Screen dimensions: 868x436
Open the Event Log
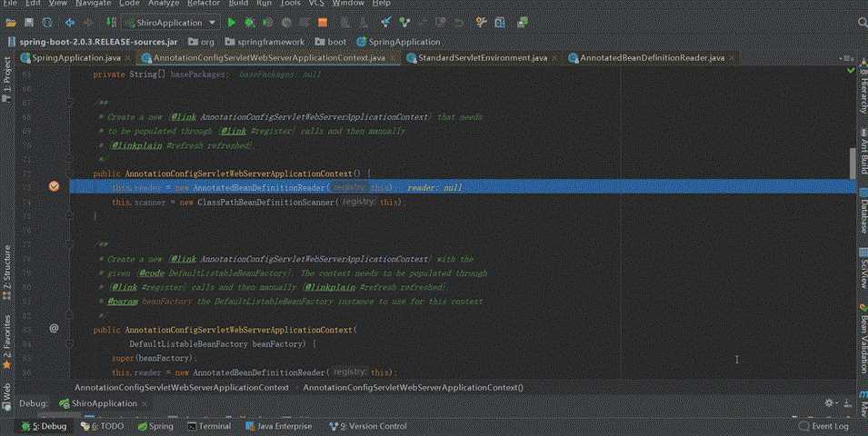tap(823, 426)
